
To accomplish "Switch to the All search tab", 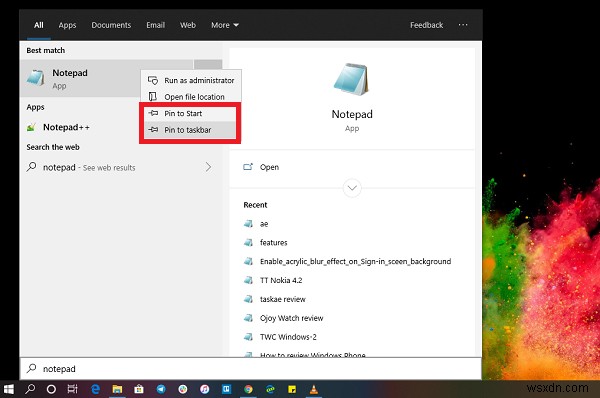I will point(39,25).
